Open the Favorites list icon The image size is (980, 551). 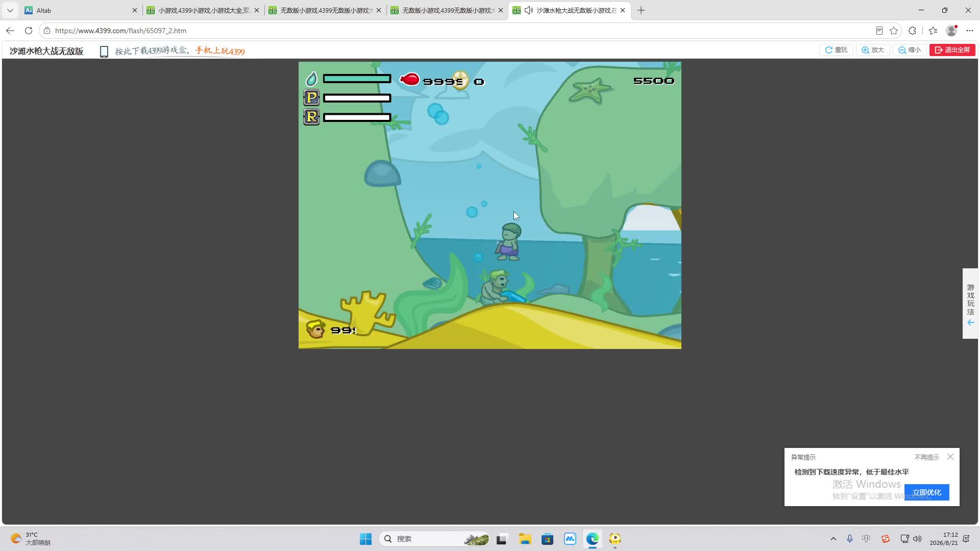(x=933, y=31)
